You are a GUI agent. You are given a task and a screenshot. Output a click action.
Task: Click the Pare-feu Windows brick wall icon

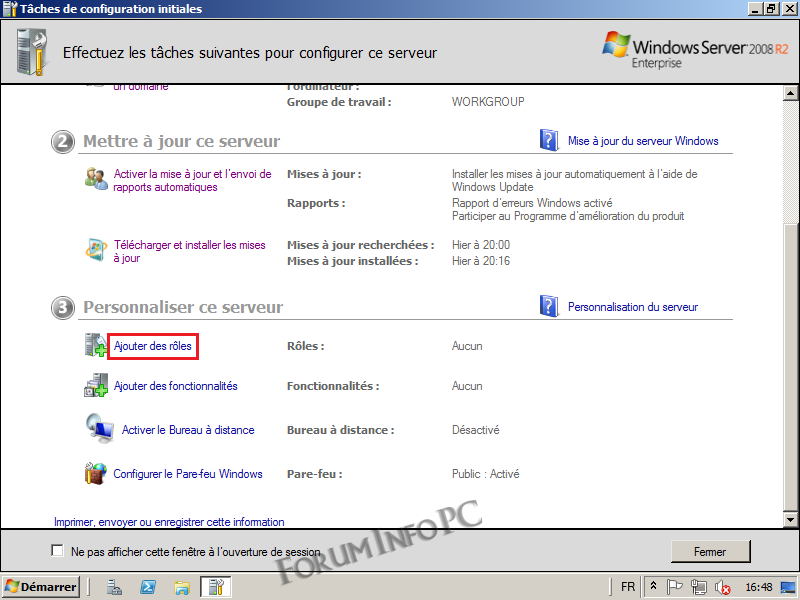[95, 473]
